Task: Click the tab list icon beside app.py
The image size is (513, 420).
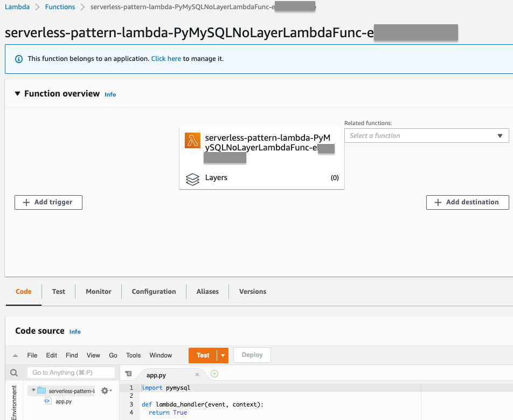Action: pos(129,374)
